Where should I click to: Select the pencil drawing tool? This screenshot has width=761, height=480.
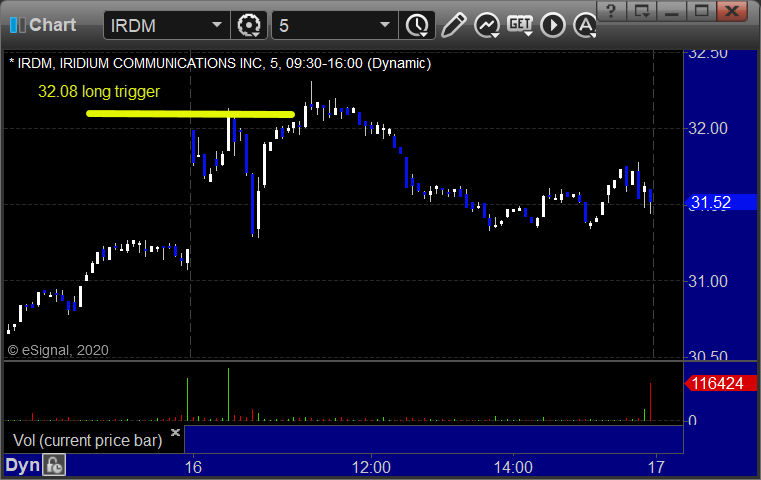453,25
